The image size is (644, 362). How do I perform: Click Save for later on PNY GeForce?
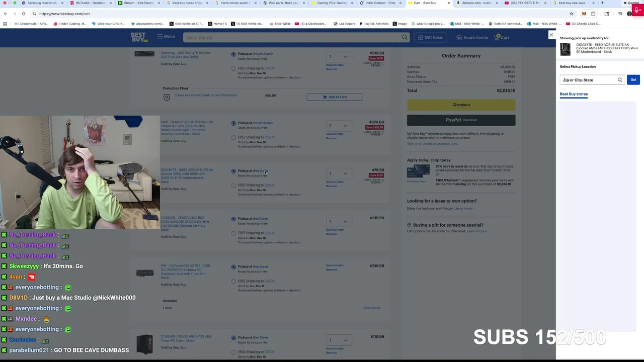pos(335,265)
